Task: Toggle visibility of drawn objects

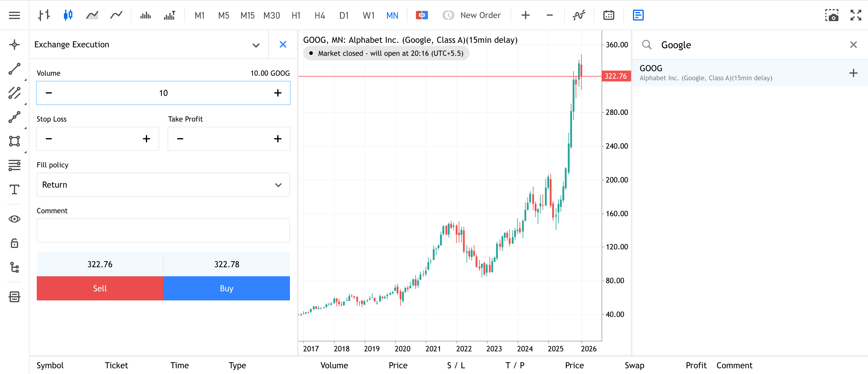Action: [x=14, y=219]
